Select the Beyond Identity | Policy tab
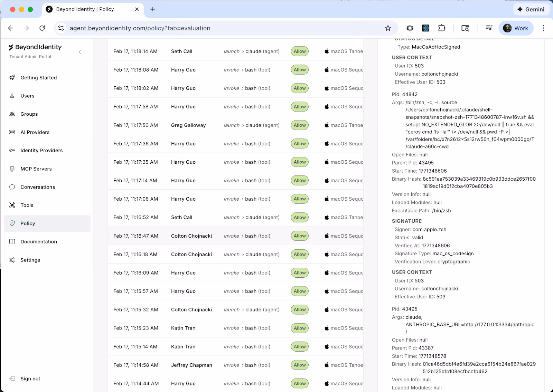553x392 pixels. pos(93,9)
